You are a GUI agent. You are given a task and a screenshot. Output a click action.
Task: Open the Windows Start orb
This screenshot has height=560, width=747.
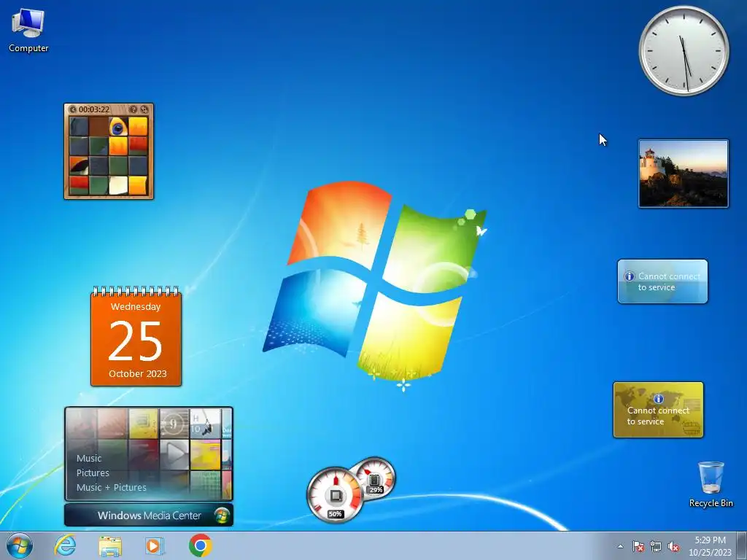20,545
